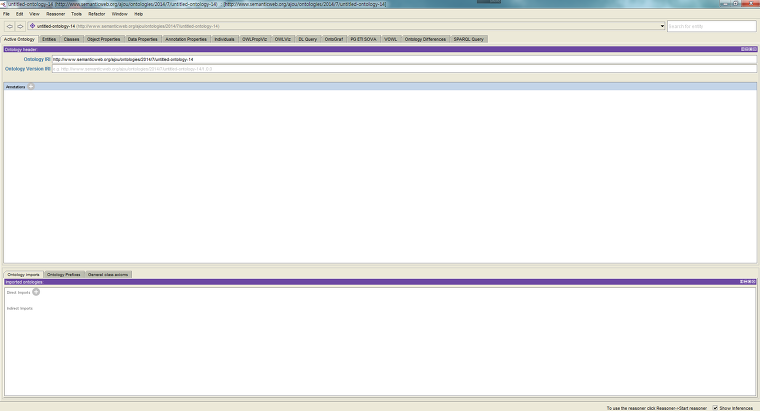Open General class axioms tab
The width and height of the screenshot is (760, 411).
click(108, 274)
